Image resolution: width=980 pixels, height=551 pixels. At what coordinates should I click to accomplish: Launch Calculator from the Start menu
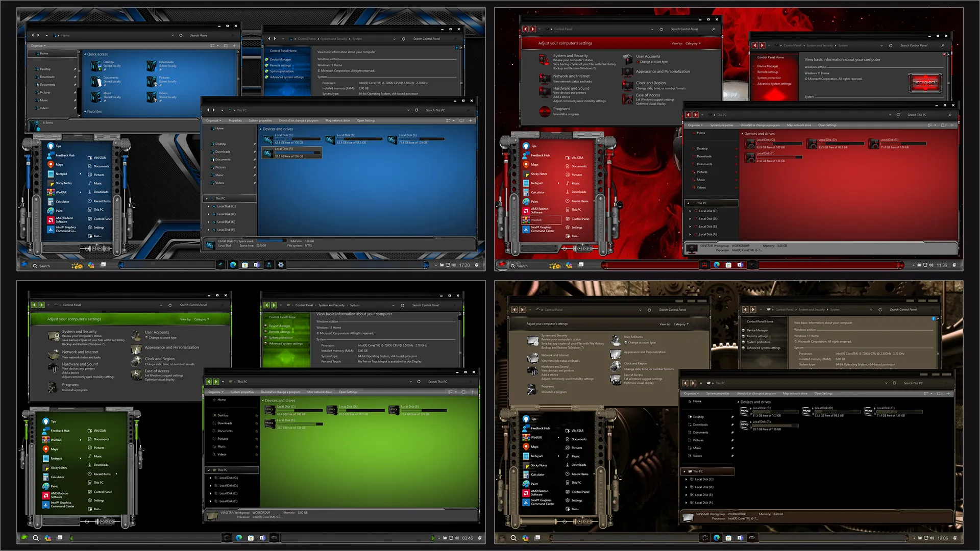tap(62, 202)
